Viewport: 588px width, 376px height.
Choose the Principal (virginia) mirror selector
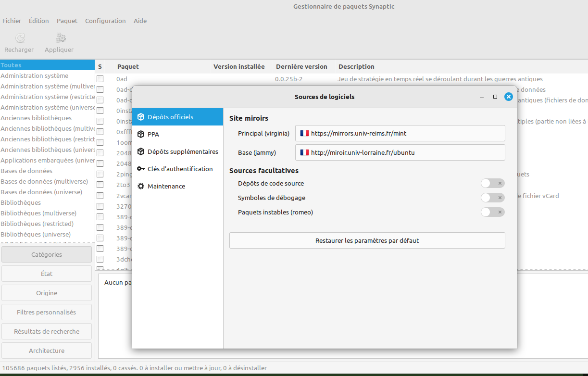point(400,133)
